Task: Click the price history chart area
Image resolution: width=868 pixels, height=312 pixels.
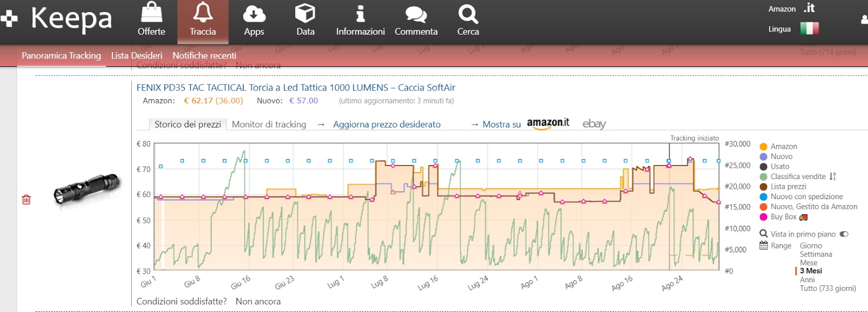Action: click(437, 207)
